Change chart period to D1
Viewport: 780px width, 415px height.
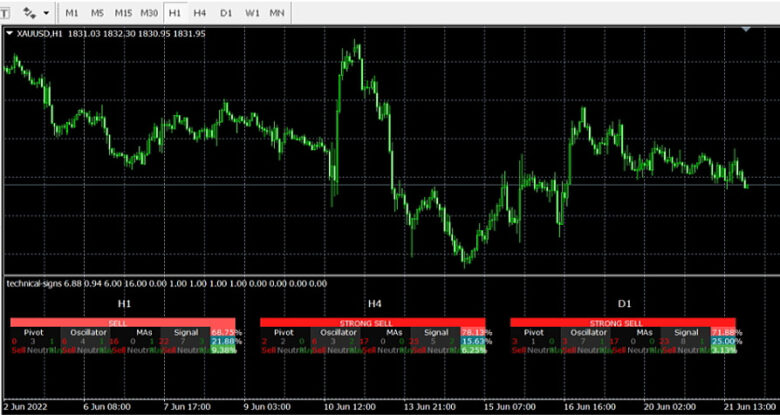click(226, 13)
